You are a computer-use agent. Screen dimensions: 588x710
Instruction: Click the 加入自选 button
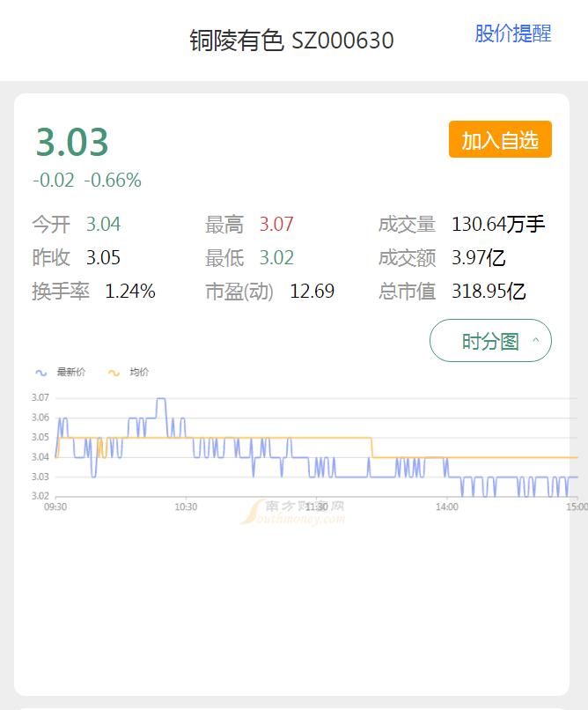(x=500, y=139)
